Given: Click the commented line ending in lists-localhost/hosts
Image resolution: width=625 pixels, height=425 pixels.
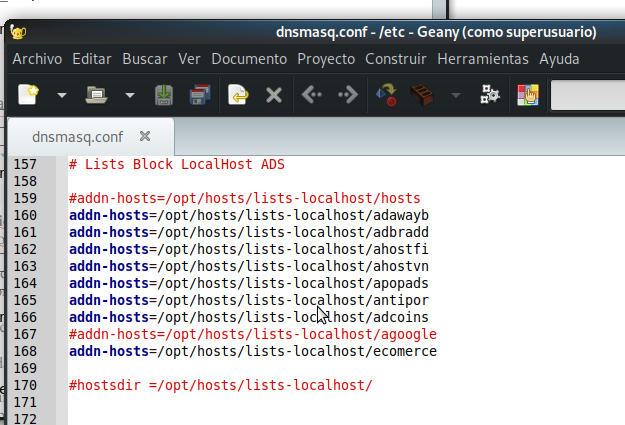Looking at the screenshot, I should 244,198.
